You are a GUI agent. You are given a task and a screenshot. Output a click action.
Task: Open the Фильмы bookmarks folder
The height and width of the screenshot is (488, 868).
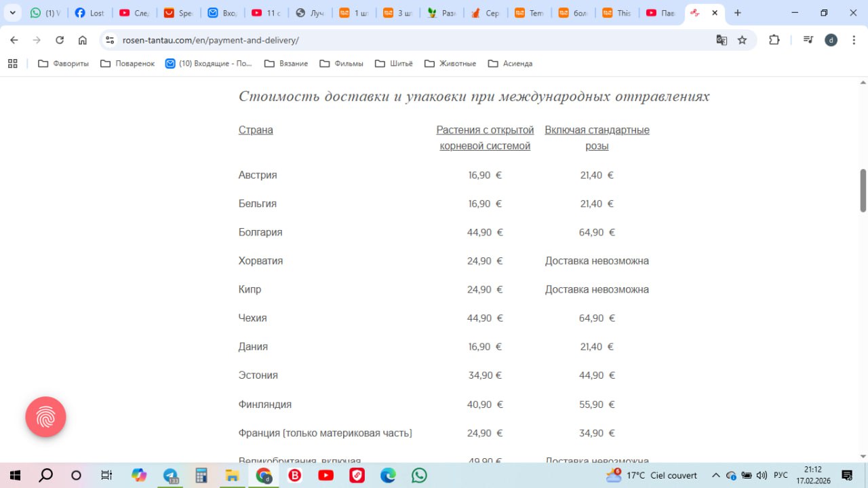(x=341, y=63)
